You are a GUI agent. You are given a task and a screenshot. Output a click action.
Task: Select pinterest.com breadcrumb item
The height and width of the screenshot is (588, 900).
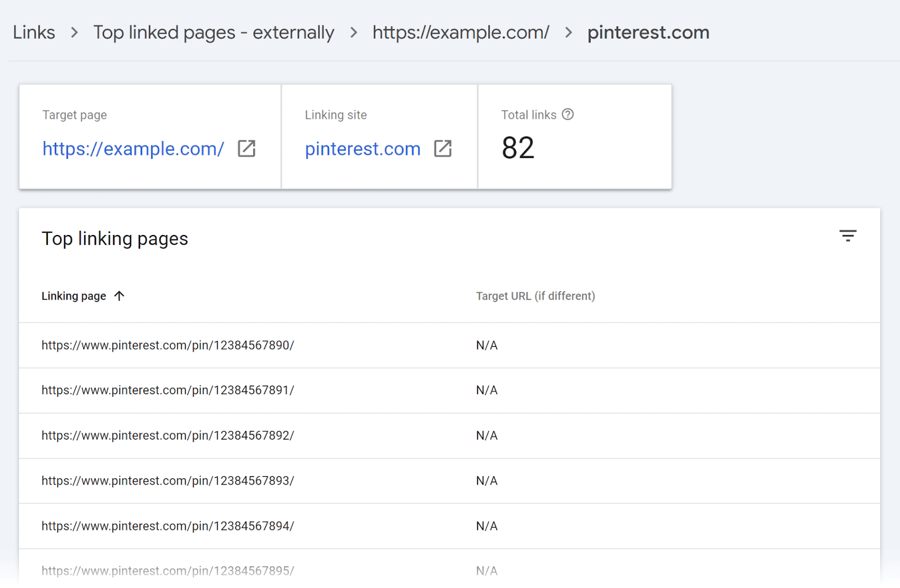648,33
